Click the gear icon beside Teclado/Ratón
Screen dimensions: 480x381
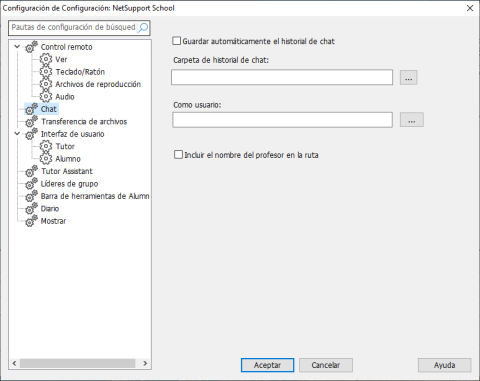46,72
